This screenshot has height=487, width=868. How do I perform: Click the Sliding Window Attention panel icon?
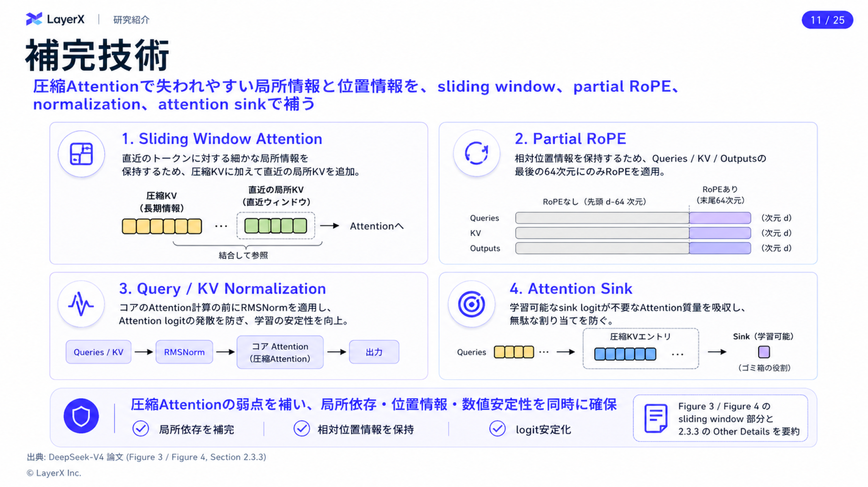coord(81,153)
